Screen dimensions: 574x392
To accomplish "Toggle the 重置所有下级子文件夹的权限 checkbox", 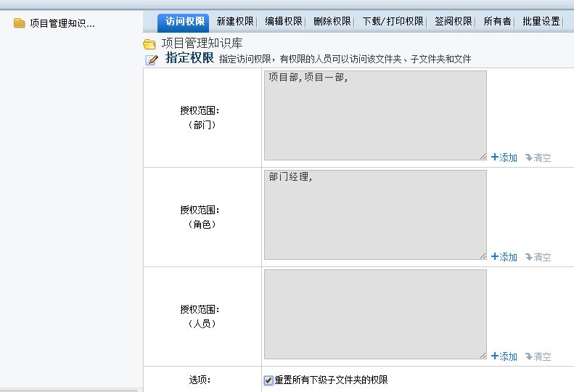I will (268, 380).
